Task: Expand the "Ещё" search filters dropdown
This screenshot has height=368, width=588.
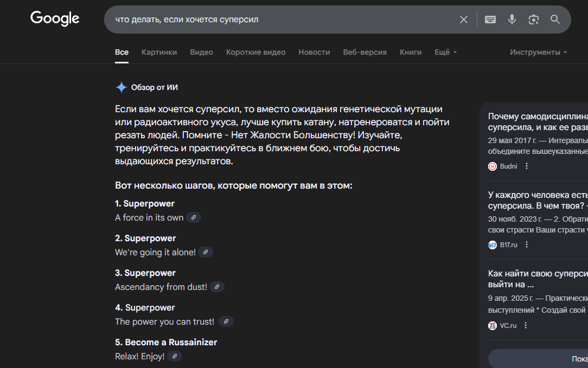Action: 445,52
